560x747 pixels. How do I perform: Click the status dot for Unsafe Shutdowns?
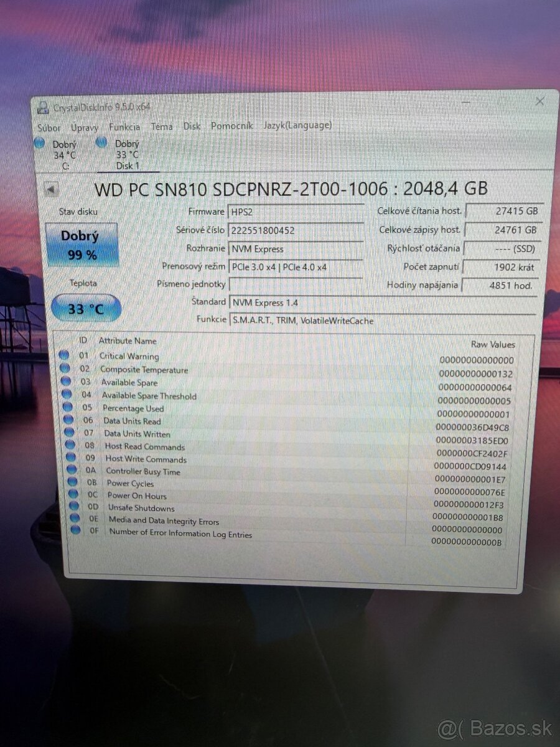[75, 506]
